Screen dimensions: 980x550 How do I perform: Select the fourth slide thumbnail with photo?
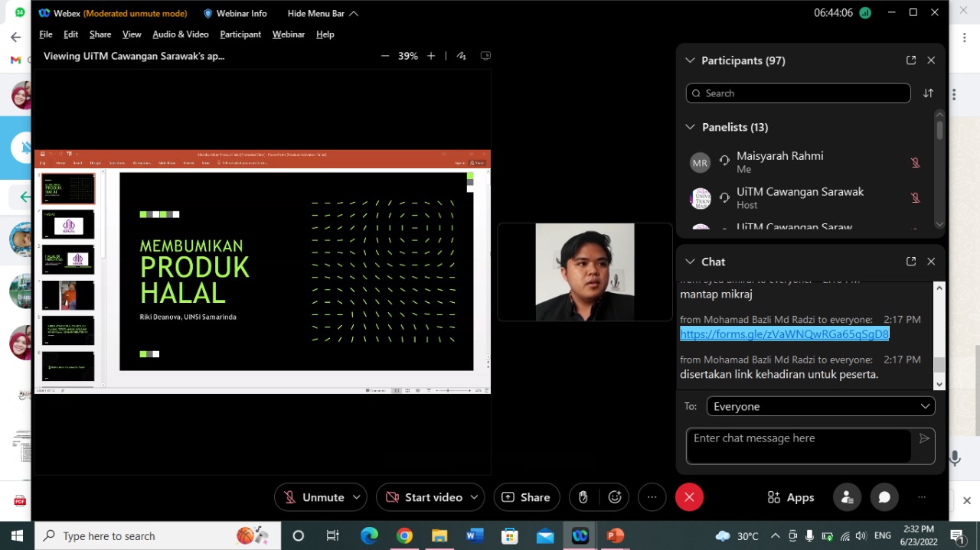68,295
